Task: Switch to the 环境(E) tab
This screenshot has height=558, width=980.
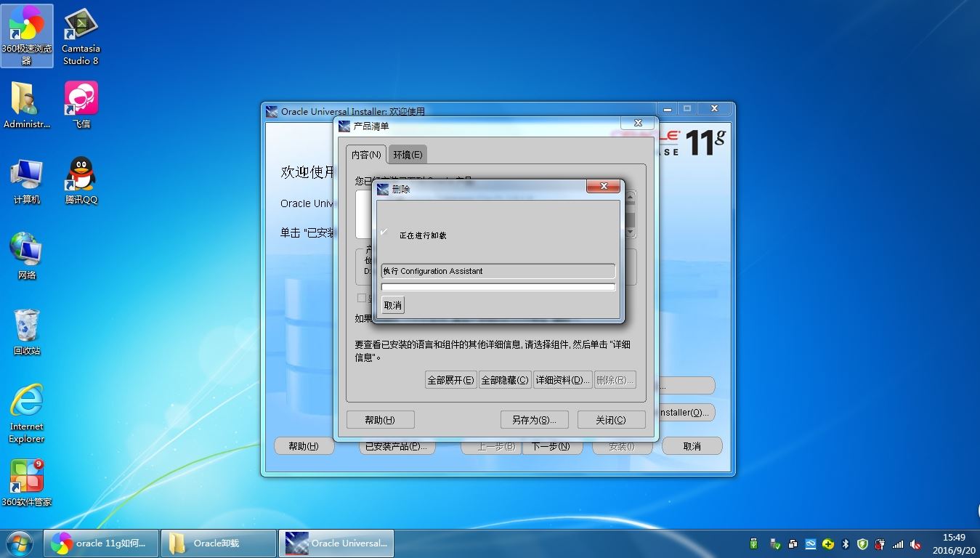Action: [x=408, y=155]
